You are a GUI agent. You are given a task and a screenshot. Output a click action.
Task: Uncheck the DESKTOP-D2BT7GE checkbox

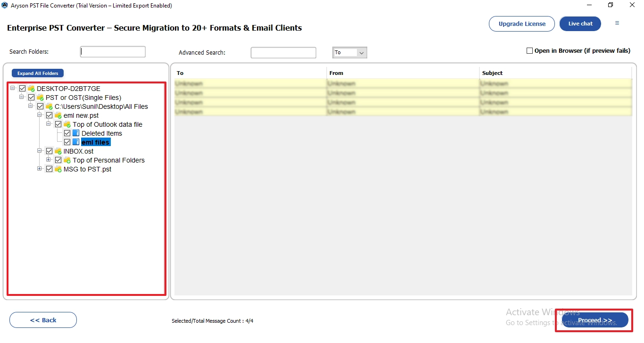(23, 89)
